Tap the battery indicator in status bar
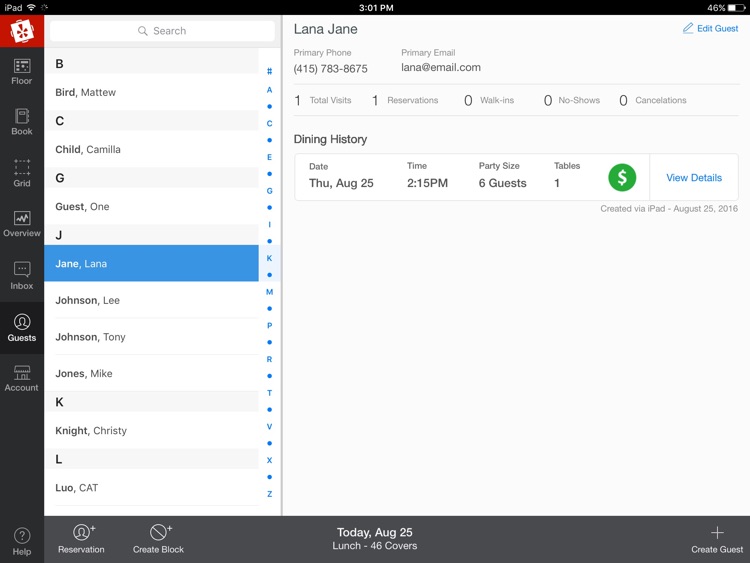The image size is (750, 563). (x=737, y=8)
